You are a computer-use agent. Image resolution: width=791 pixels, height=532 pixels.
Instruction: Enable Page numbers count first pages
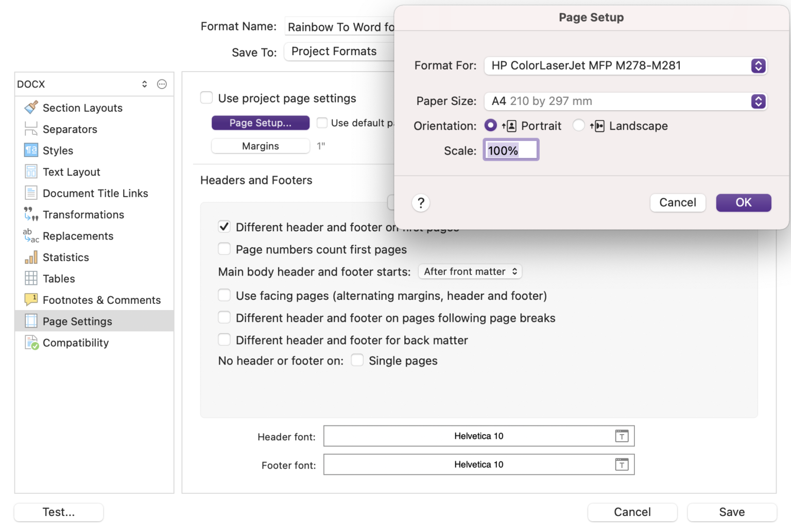click(224, 249)
